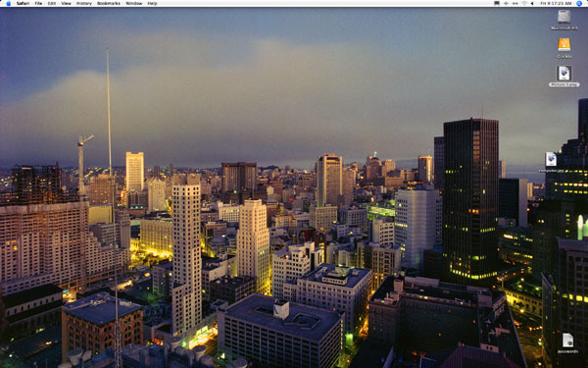Open the Edit menu

pyautogui.click(x=52, y=3)
